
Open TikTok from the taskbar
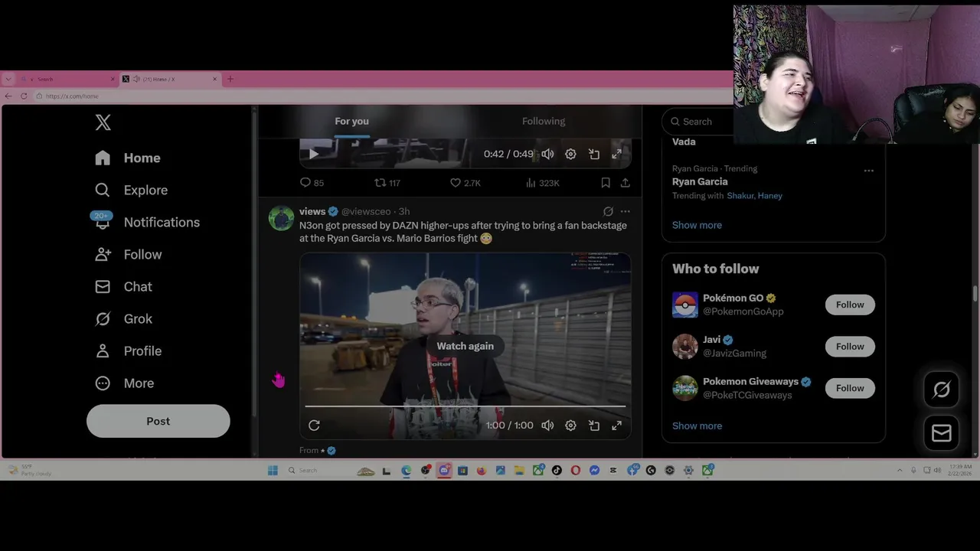pos(557,471)
